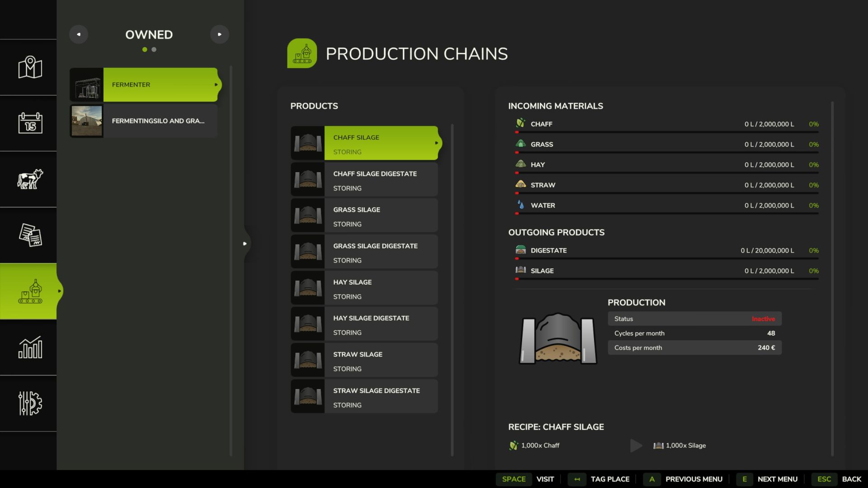Screen dimensions: 868x488
Task: Open the animals menu cow icon
Action: tap(30, 179)
